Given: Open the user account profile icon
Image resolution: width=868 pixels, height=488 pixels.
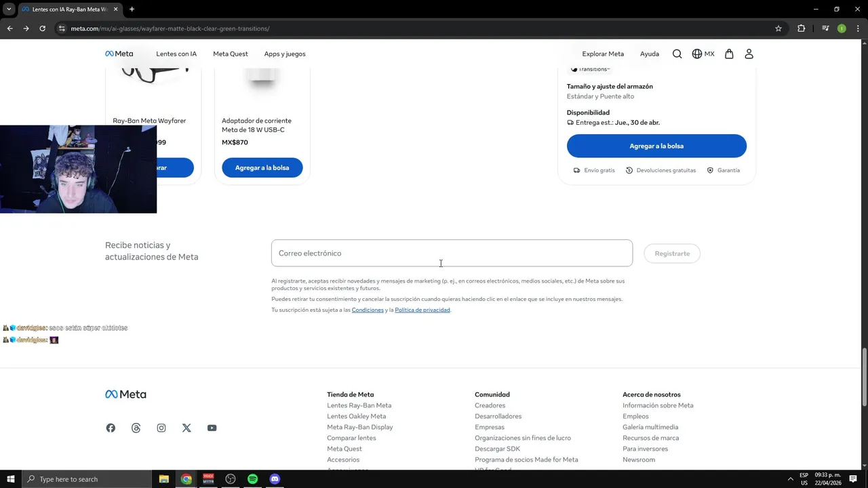Looking at the screenshot, I should pos(749,54).
